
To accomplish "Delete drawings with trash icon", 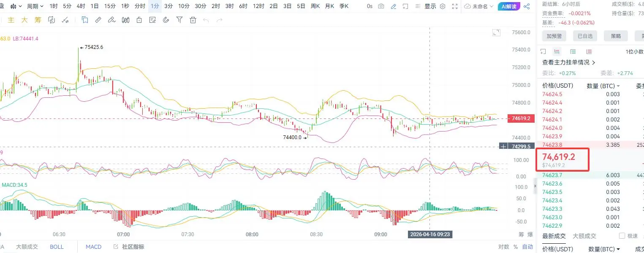I will tap(193, 20).
